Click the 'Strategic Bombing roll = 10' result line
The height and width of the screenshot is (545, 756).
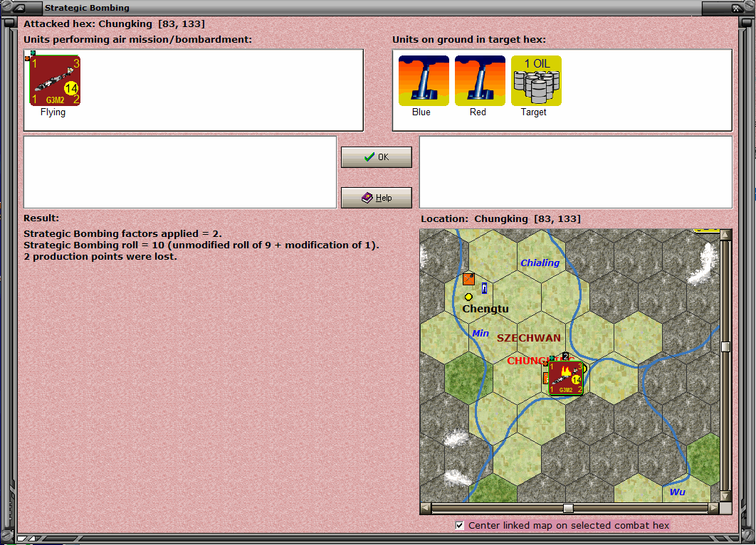tap(201, 245)
